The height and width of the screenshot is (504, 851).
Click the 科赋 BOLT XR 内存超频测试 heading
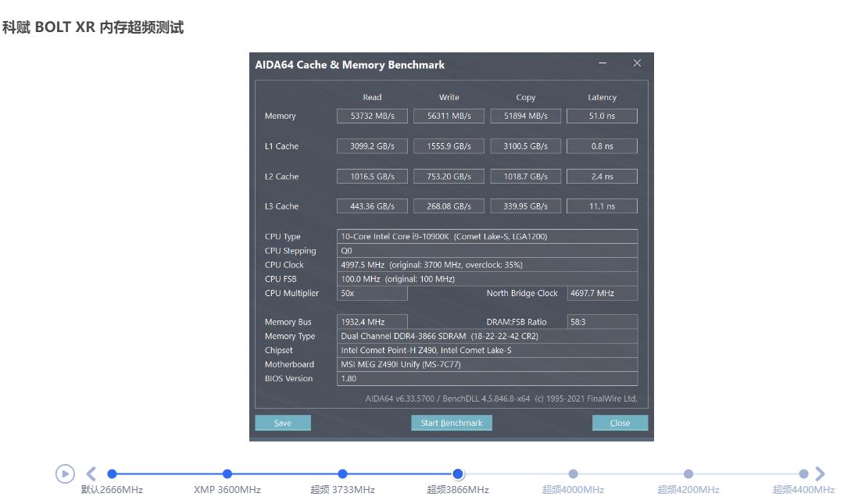click(93, 27)
